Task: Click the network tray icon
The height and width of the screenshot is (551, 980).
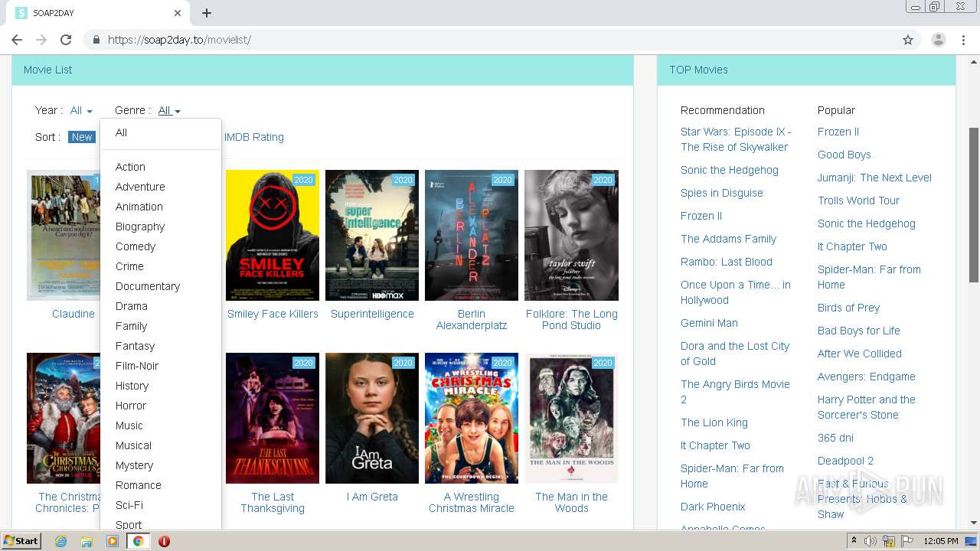Action: [888, 541]
